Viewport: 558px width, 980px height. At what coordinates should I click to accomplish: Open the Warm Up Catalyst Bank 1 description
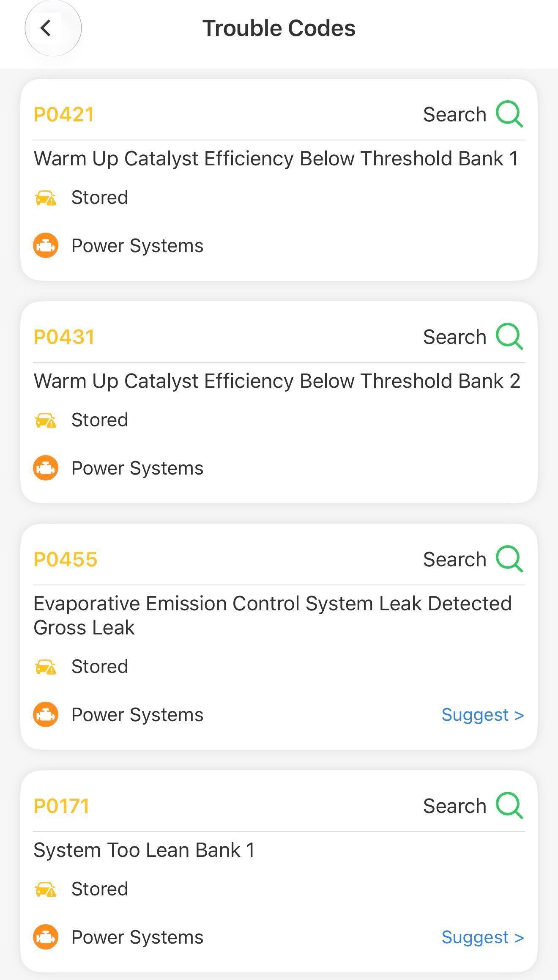pyautogui.click(x=276, y=159)
